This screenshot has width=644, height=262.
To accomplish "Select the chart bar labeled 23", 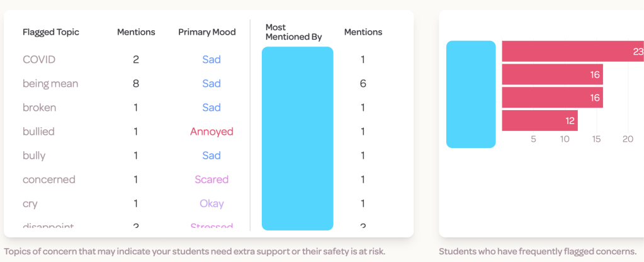I will pyautogui.click(x=572, y=52).
